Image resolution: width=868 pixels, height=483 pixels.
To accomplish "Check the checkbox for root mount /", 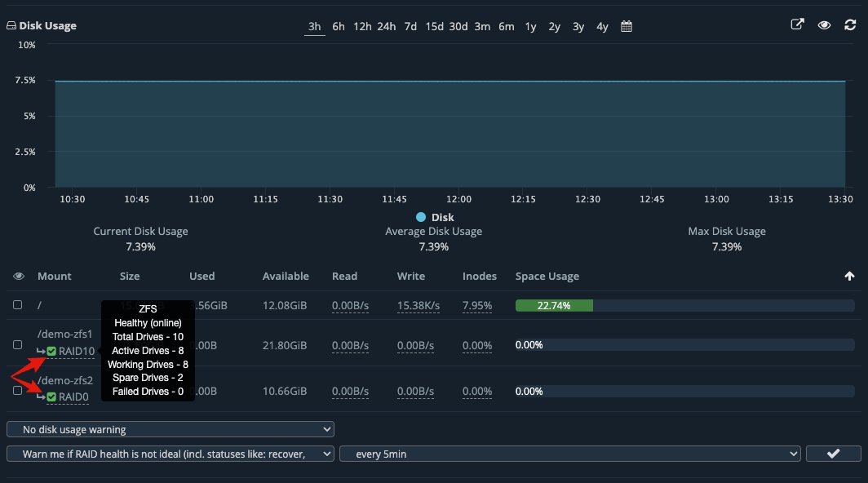I will [17, 305].
